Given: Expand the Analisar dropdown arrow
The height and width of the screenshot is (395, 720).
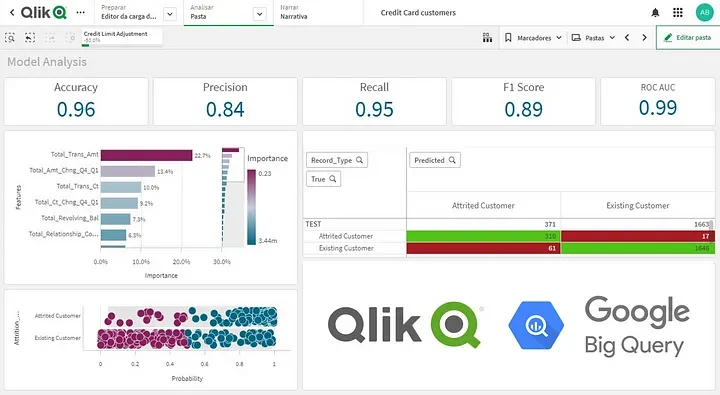Looking at the screenshot, I should (259, 14).
